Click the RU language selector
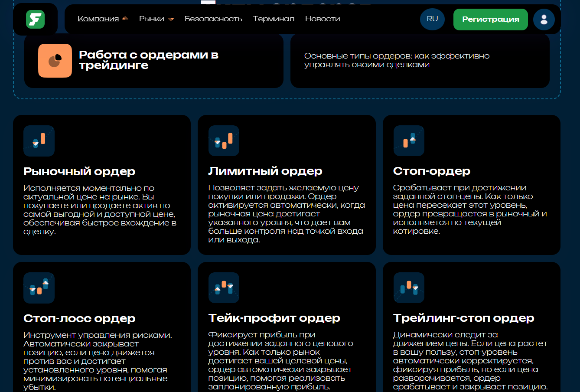The image size is (580, 392). click(432, 19)
